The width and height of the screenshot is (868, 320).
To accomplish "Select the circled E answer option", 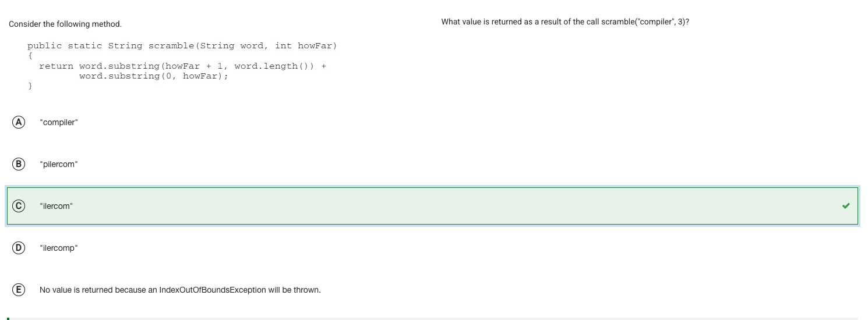I will tap(19, 290).
